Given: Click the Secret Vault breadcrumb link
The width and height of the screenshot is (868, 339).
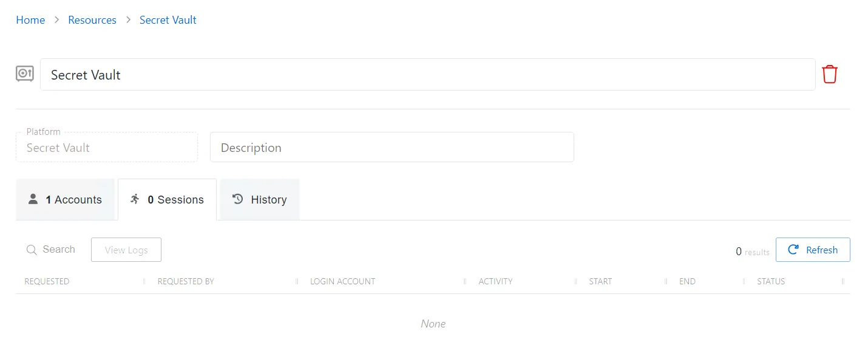Looking at the screenshot, I should pos(168,20).
